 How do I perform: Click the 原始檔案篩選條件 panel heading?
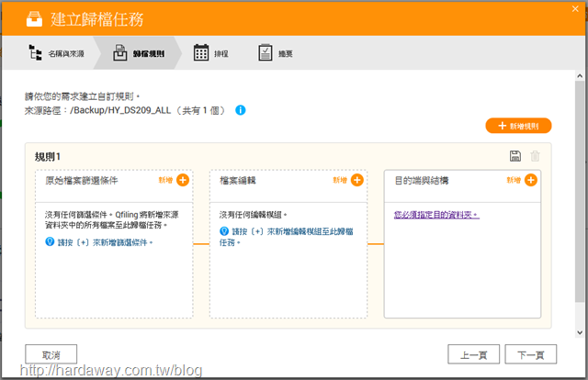82,181
